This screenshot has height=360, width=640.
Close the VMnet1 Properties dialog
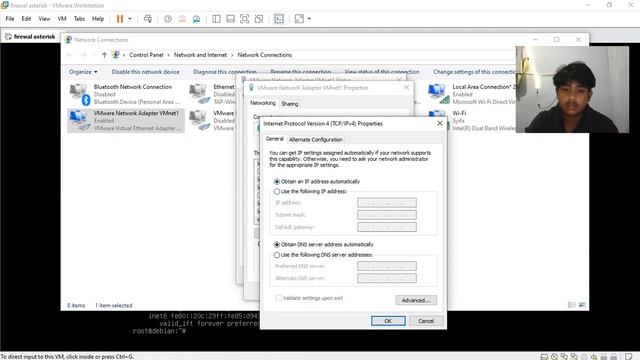[407, 87]
